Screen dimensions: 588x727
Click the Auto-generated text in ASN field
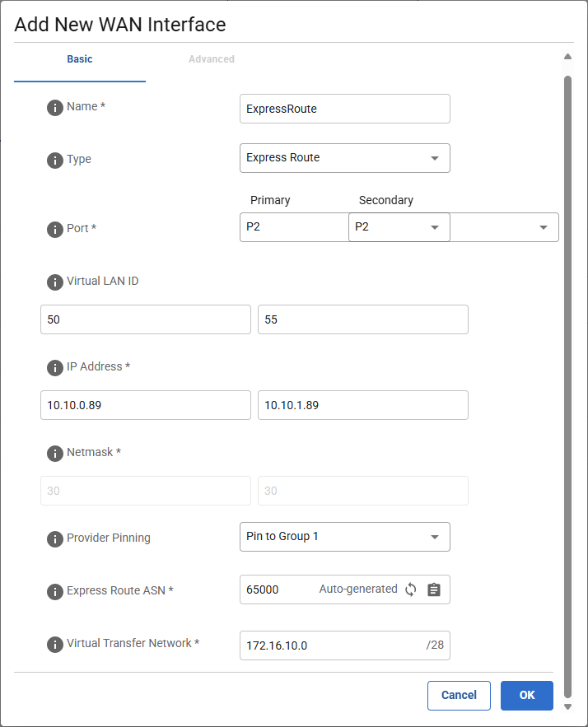point(358,590)
